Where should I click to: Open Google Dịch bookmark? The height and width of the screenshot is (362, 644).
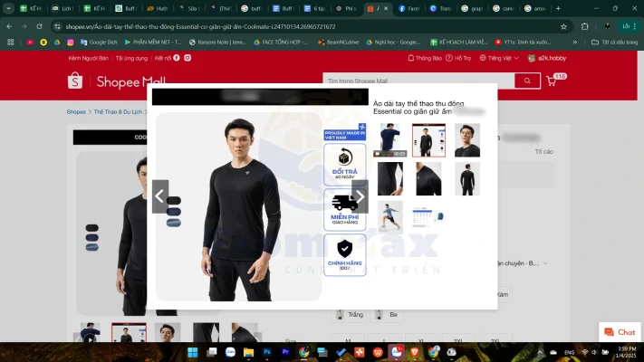pos(99,42)
